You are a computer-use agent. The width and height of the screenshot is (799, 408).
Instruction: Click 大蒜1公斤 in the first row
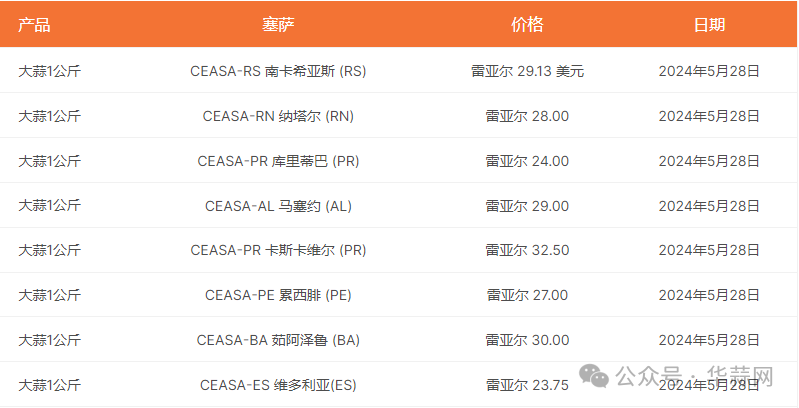[x=49, y=71]
